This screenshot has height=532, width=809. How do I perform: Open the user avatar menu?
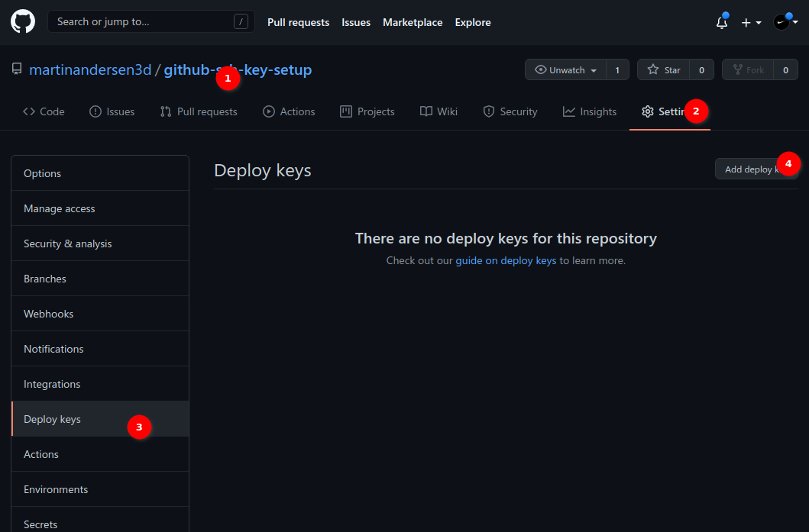pos(786,22)
